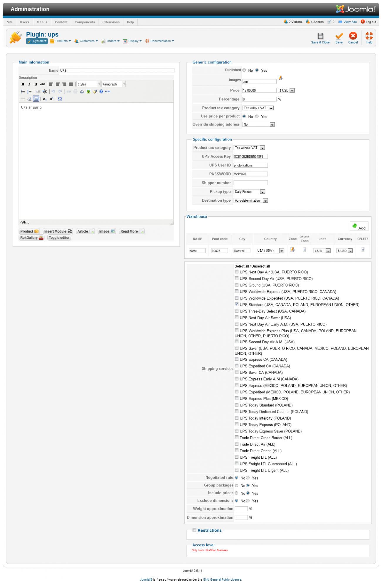This screenshot has height=588, width=382.
Task: Open Product tax category dropdown in Generic configuration
Action: point(258,108)
